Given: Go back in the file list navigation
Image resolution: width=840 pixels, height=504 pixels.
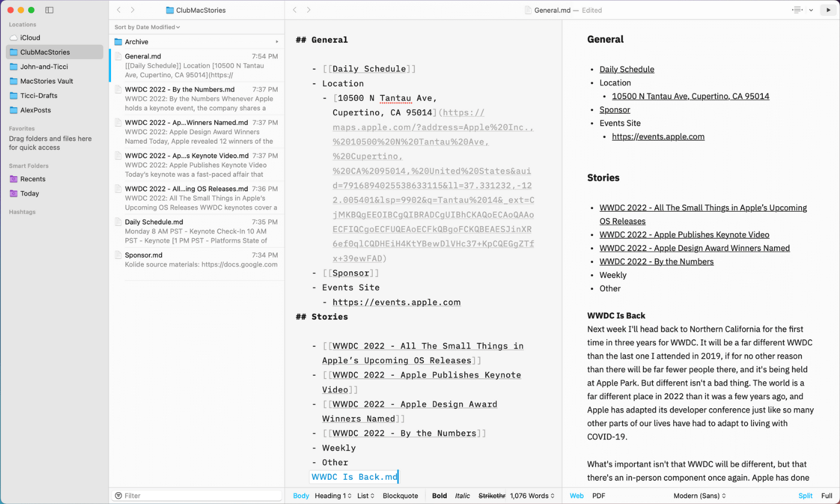Looking at the screenshot, I should (x=119, y=10).
